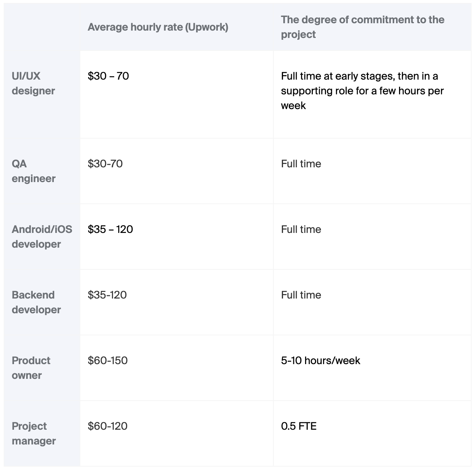Screen dimensions: 476x471
Task: Select the Android/iOS developer row label
Action: pyautogui.click(x=42, y=237)
